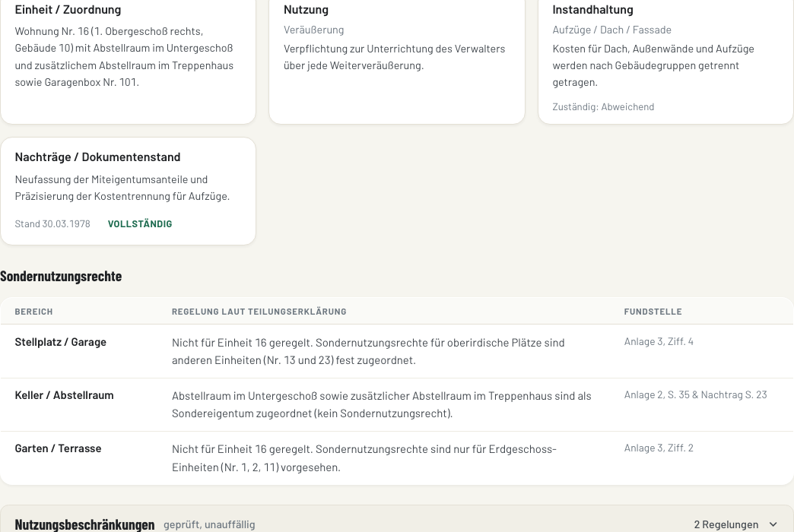Viewport: 794px width, 532px height.
Task: Select the Wohnung Nr. 16 description text
Action: pos(124,57)
